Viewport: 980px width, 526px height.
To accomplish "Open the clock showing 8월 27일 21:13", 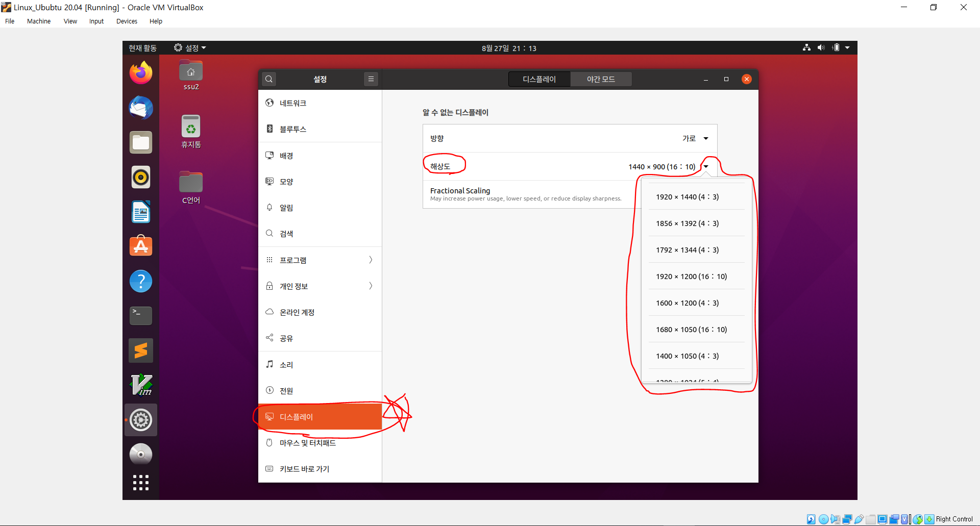I will (x=509, y=48).
